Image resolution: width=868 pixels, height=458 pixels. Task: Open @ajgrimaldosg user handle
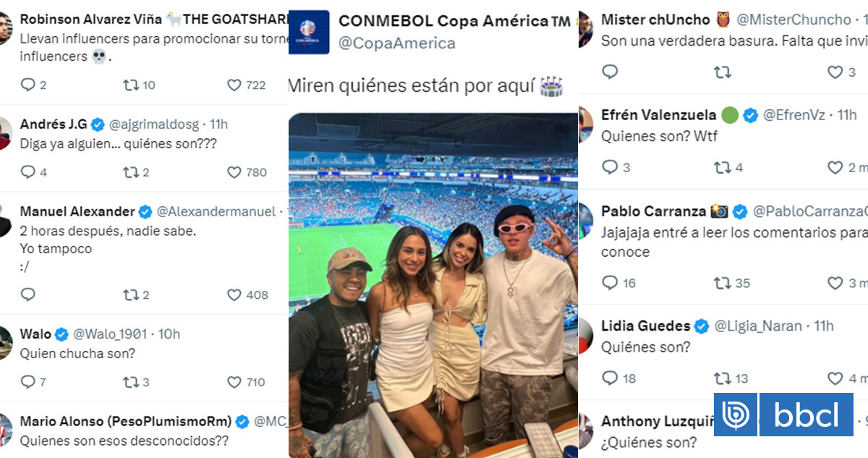point(156,124)
